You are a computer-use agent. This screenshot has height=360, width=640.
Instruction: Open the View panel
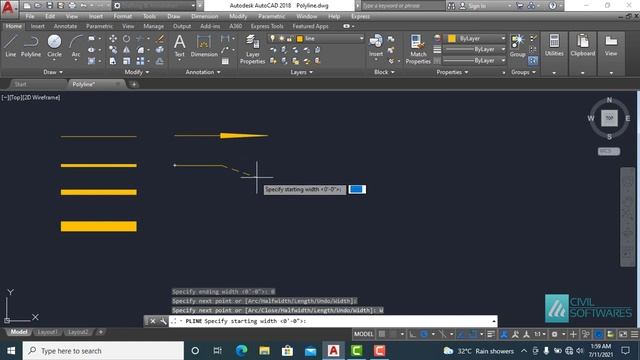point(611,45)
